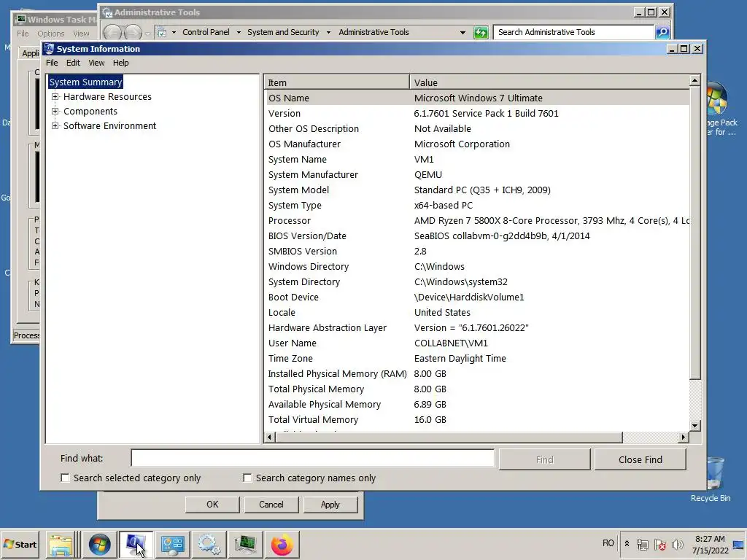Screen dimensions: 747x560
Task: Expand the Hardware Resources node
Action: click(55, 97)
